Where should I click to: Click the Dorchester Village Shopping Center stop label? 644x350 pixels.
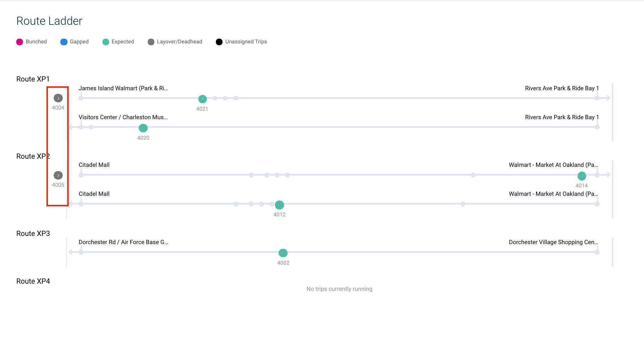pos(553,242)
